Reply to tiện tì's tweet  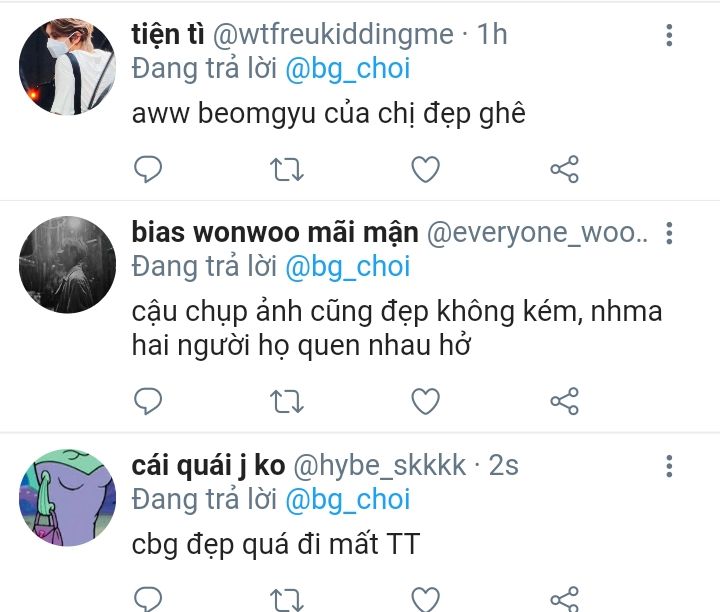pyautogui.click(x=148, y=169)
